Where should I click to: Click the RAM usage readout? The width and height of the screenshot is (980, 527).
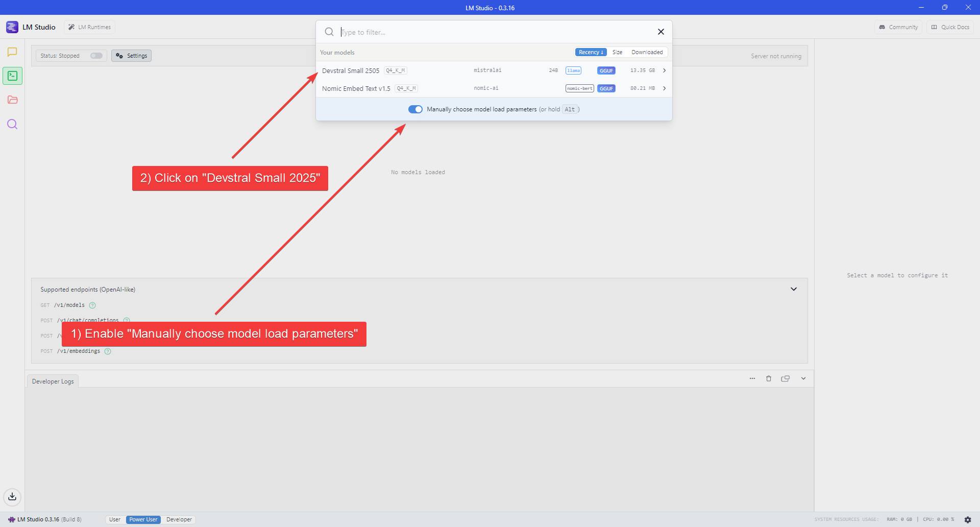coord(899,519)
